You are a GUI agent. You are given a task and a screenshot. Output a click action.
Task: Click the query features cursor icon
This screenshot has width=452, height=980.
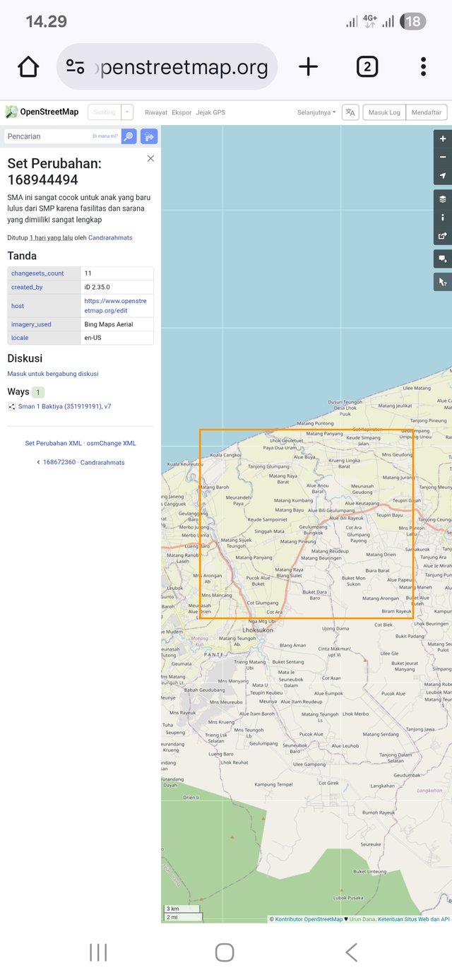[x=443, y=282]
